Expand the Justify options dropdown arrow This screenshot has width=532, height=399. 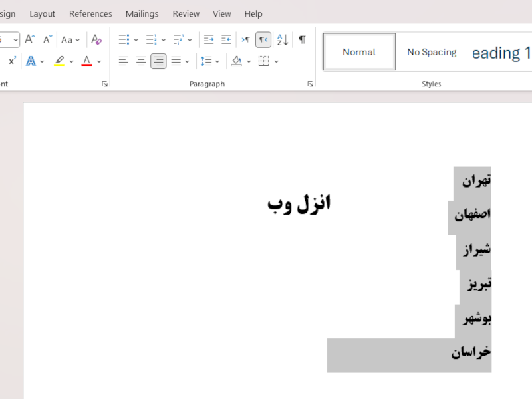click(x=187, y=61)
